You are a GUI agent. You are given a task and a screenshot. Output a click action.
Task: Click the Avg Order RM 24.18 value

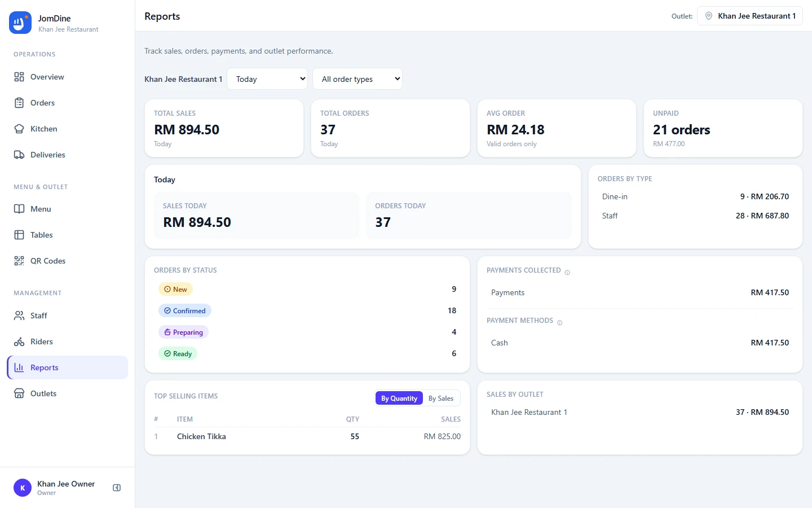point(515,129)
